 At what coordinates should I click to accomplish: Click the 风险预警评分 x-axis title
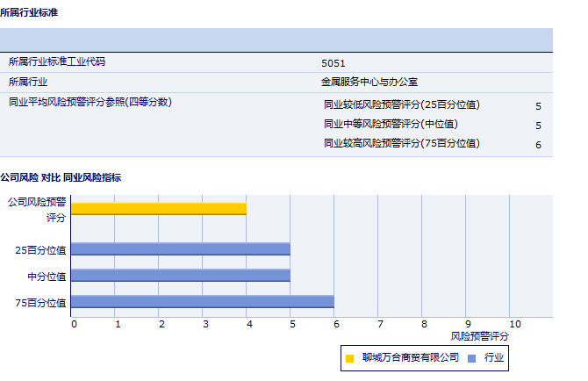(479, 336)
